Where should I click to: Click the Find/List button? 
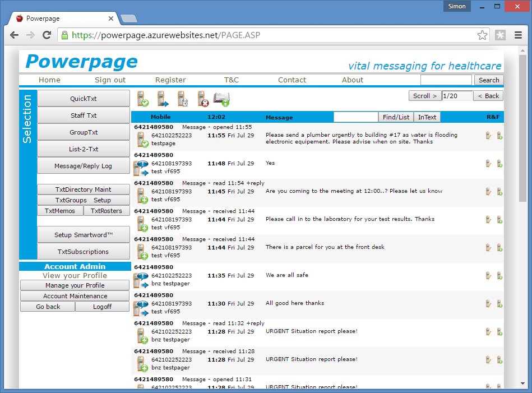(x=396, y=117)
